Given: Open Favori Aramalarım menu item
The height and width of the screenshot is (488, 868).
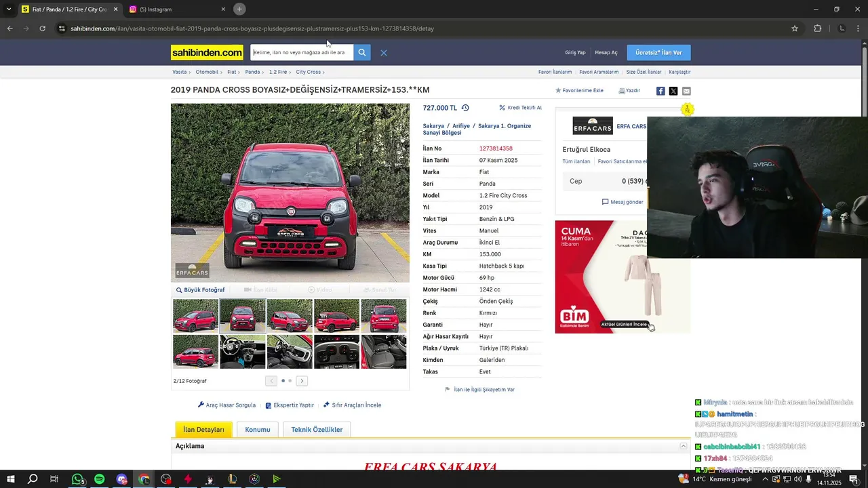Looking at the screenshot, I should [599, 72].
